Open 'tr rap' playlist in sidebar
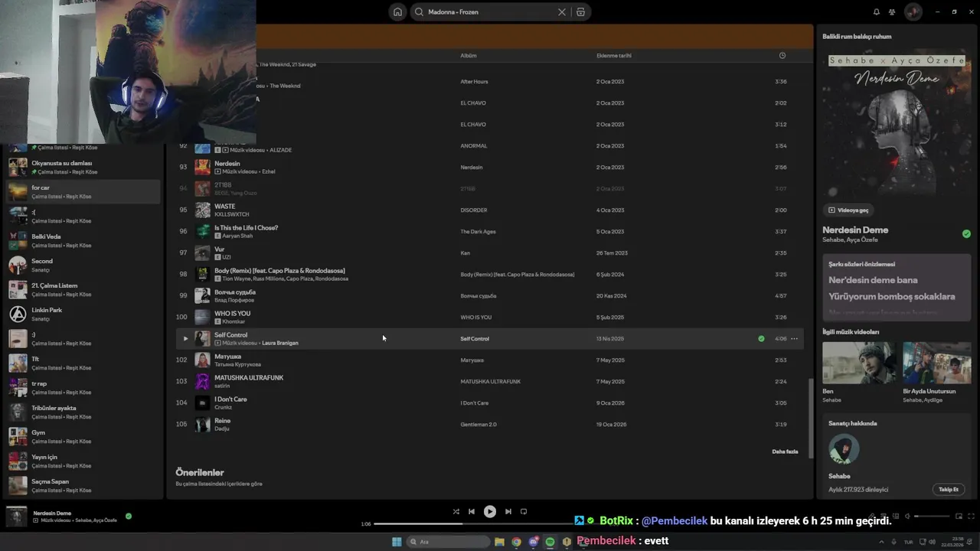Screen dimensions: 980x551 pyautogui.click(x=83, y=387)
